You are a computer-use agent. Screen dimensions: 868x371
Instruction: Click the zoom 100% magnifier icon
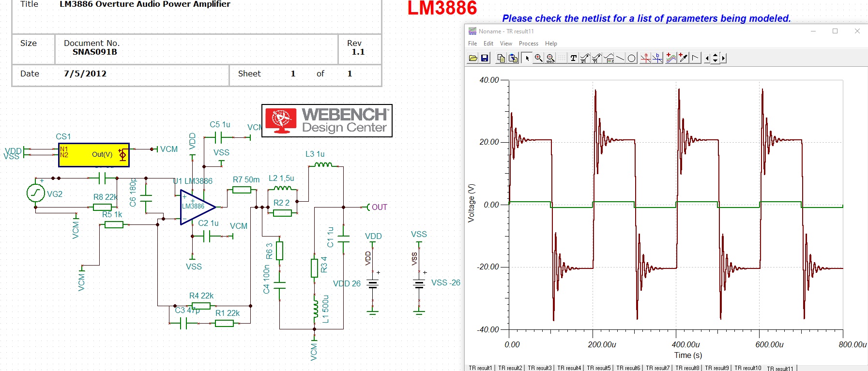point(550,58)
